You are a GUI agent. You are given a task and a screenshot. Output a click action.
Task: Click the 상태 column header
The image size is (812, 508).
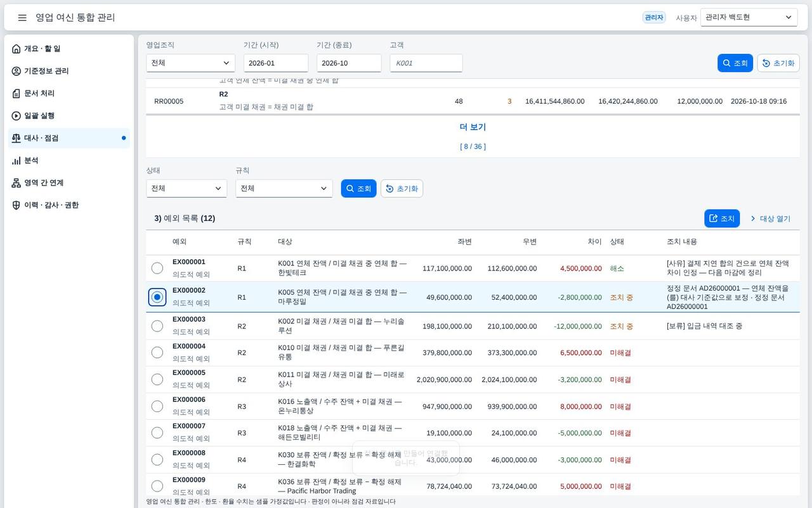[x=617, y=242]
